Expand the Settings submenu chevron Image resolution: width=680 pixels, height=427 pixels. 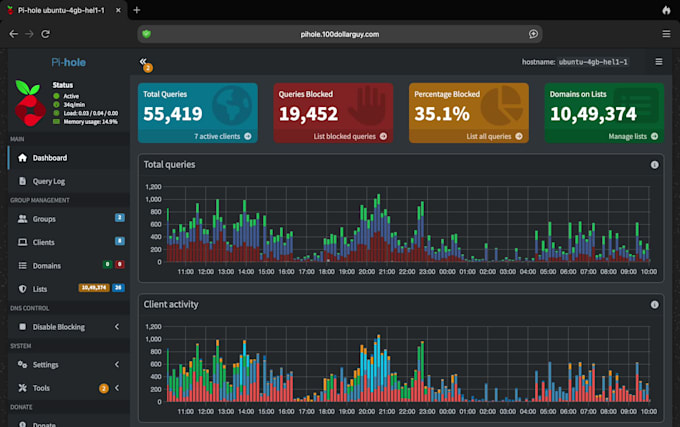117,364
